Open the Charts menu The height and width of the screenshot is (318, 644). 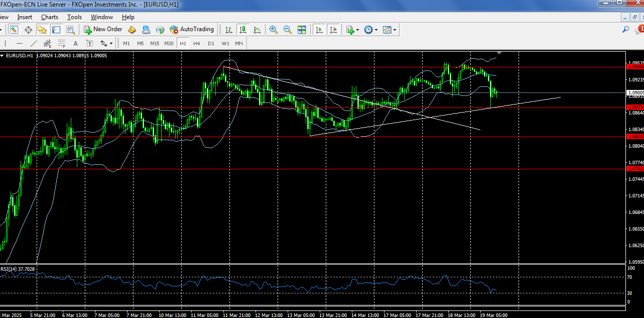click(50, 17)
